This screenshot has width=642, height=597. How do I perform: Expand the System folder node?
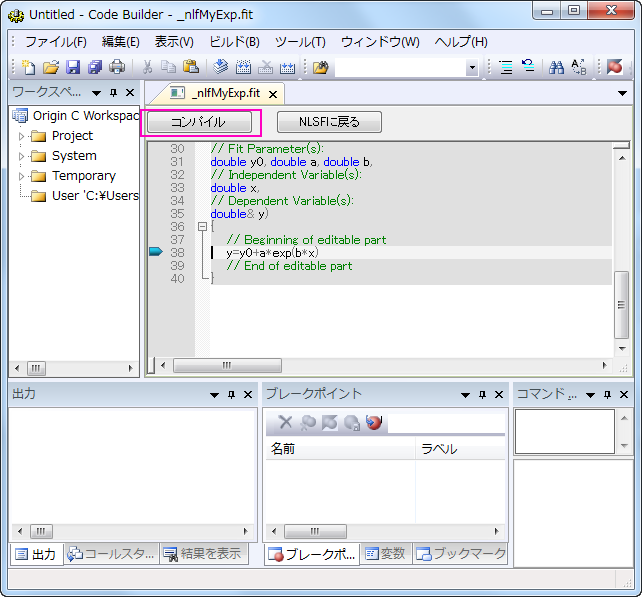22,156
